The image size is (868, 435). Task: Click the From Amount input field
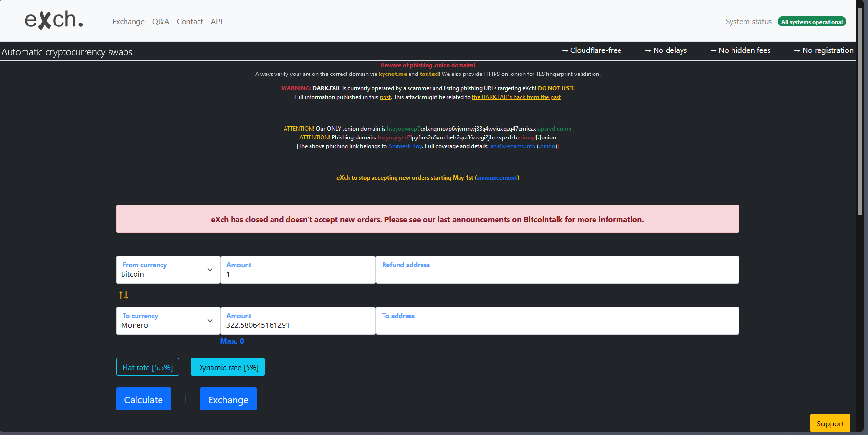click(298, 270)
